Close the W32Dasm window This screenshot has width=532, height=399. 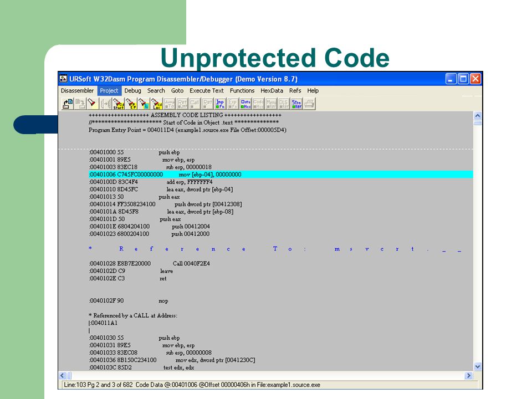(475, 79)
